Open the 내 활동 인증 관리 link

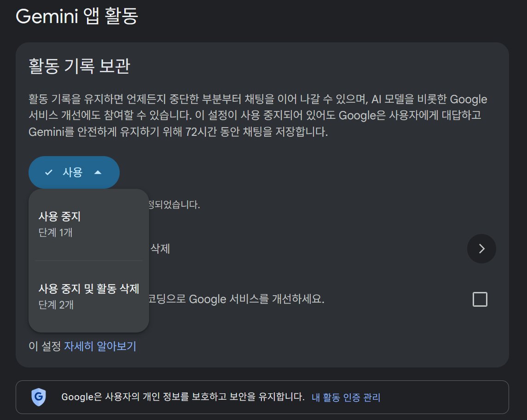click(346, 397)
